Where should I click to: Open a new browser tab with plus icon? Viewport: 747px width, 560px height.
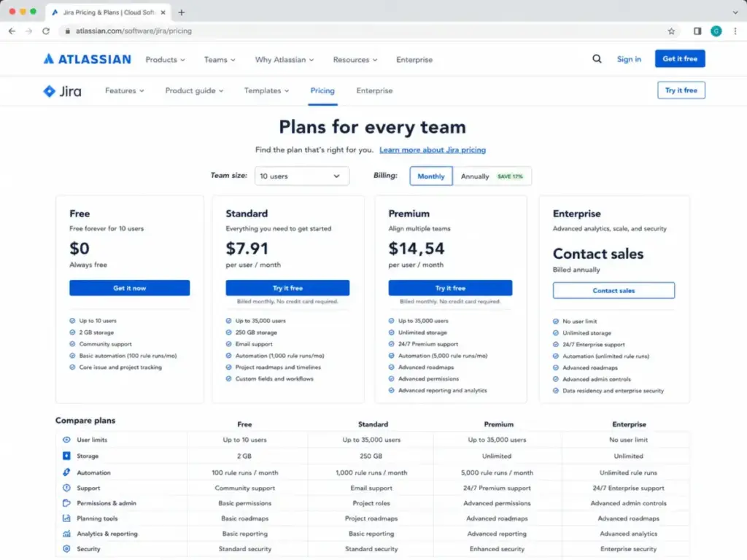tap(181, 12)
